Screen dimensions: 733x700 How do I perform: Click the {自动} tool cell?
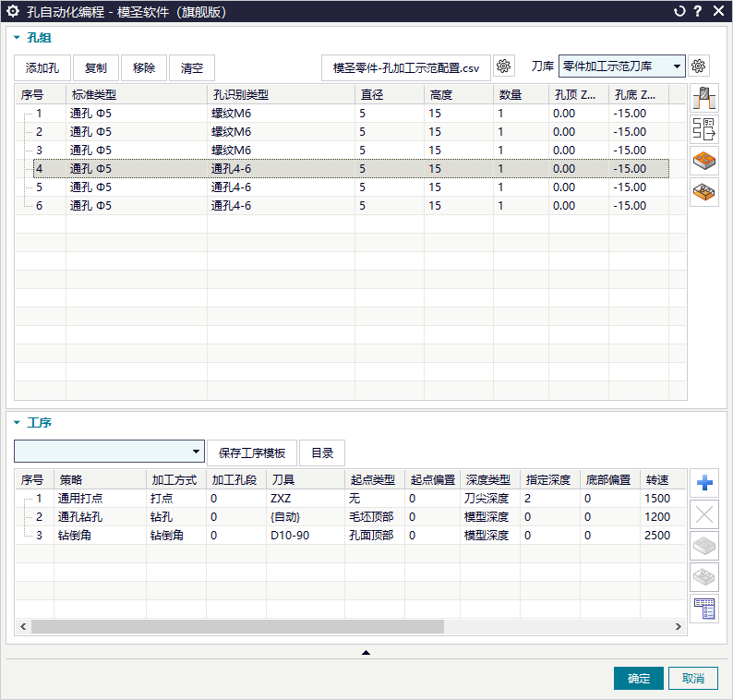tap(306, 517)
